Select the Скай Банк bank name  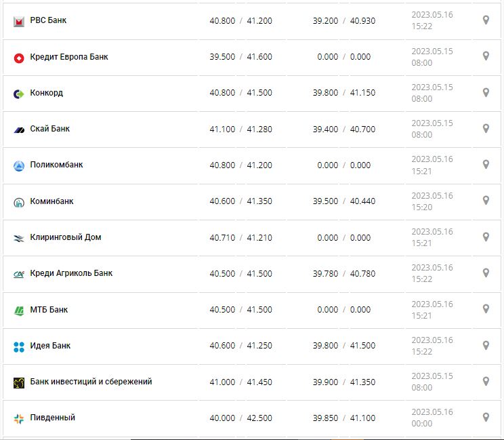coord(49,129)
